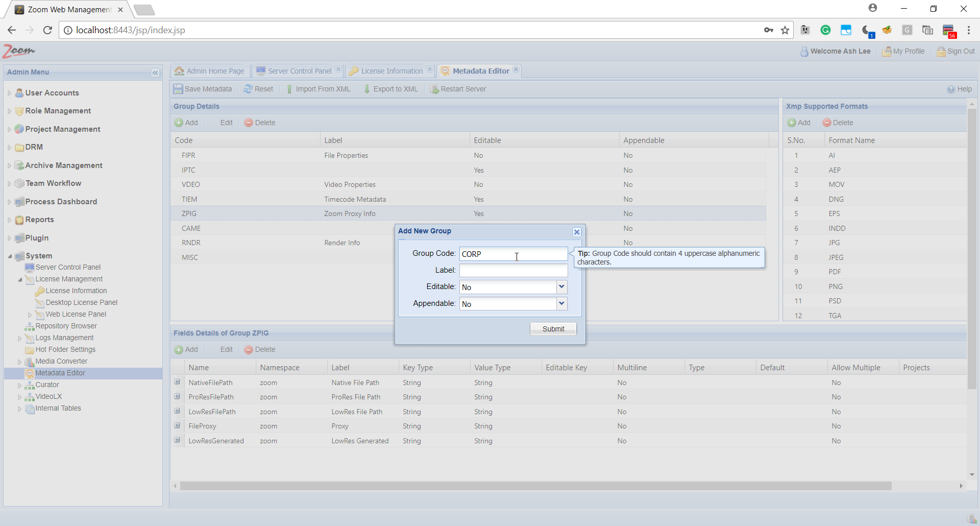Click Add icon in Xmp Supported Formats
Image resolution: width=980 pixels, height=526 pixels.
[792, 123]
